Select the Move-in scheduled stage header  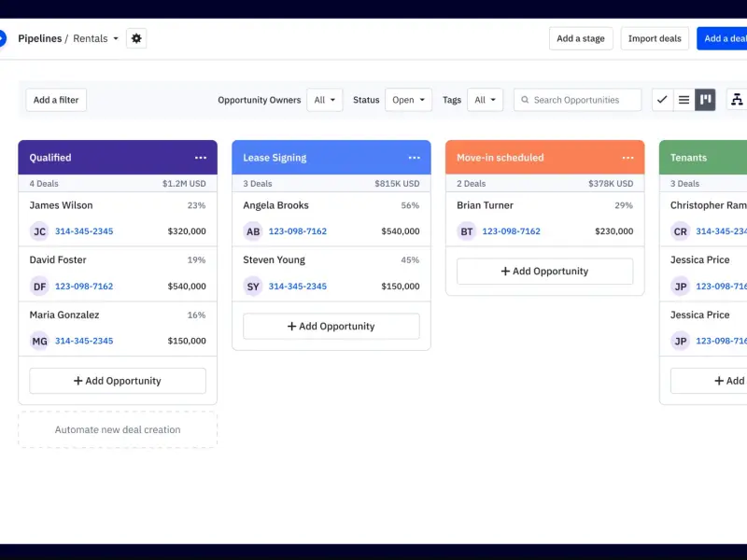pyautogui.click(x=545, y=158)
